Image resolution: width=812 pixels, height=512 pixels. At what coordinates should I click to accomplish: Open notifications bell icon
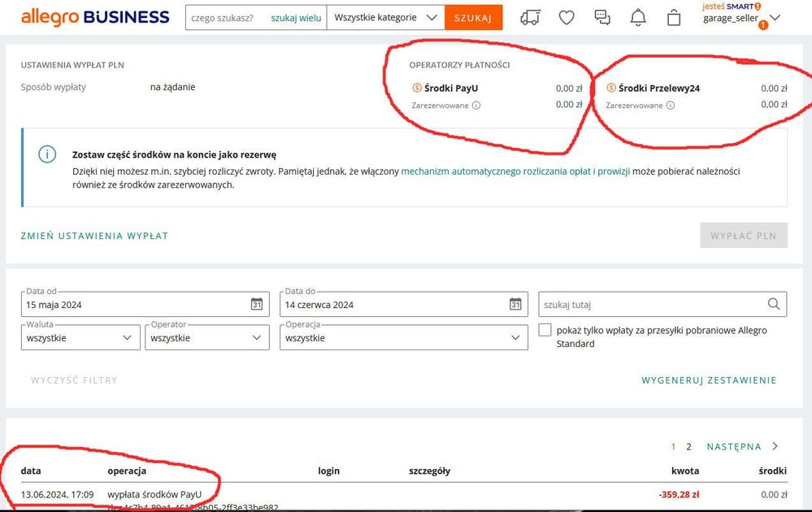[638, 18]
